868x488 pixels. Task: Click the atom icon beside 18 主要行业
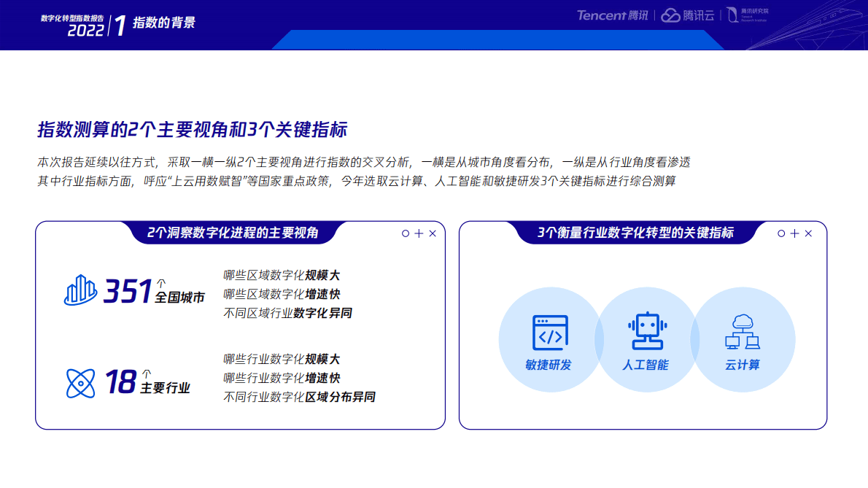point(80,382)
